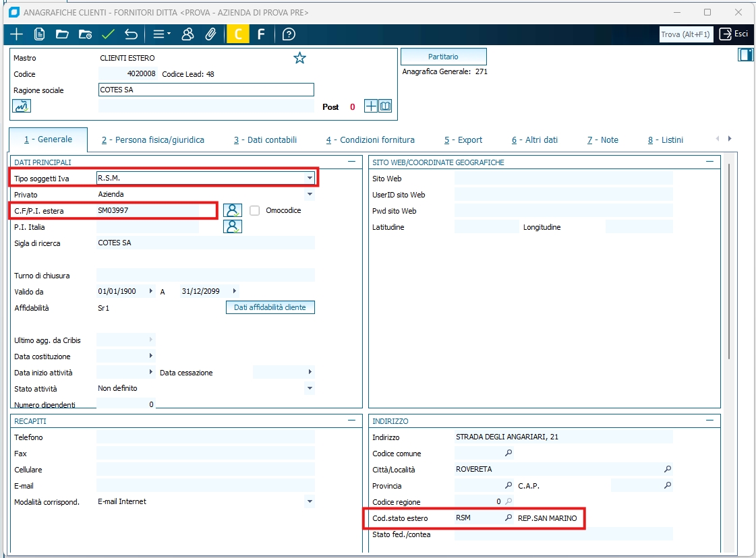Switch to Clienti with the yellow C toggle

tap(237, 34)
